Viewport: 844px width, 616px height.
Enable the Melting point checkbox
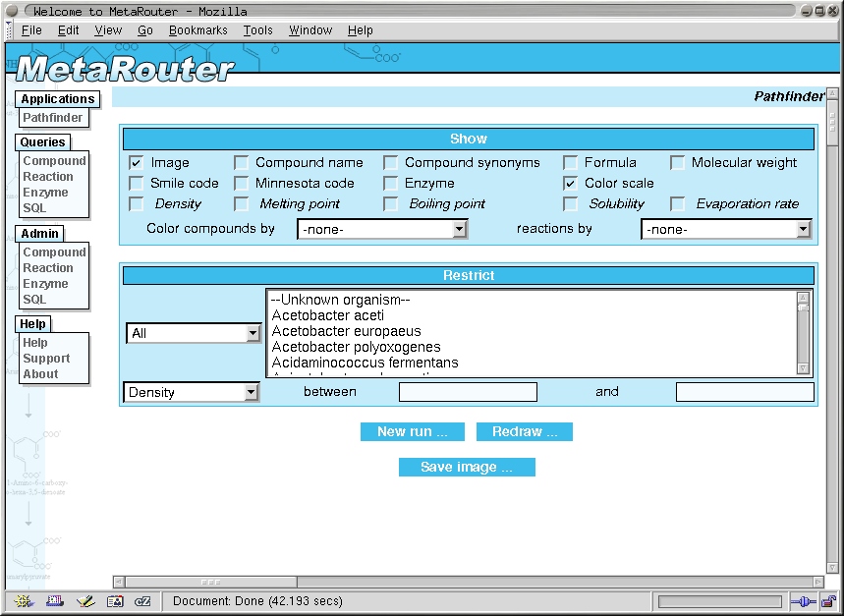click(x=241, y=204)
